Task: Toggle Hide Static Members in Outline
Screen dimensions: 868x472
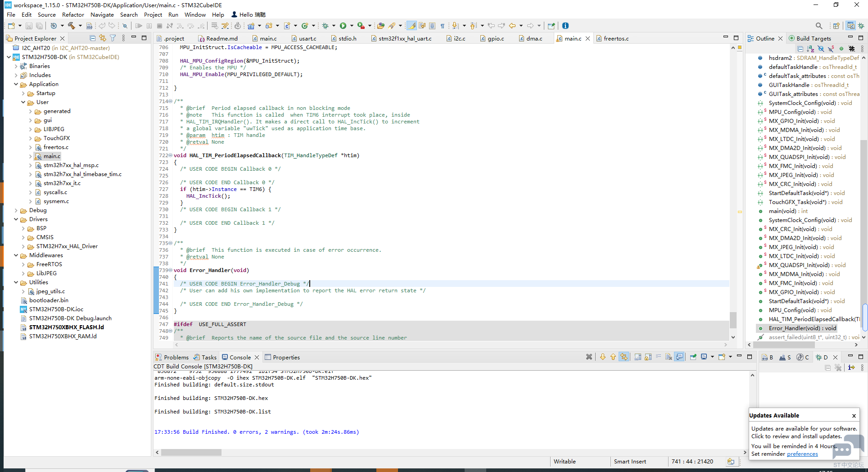Action: [x=831, y=49]
